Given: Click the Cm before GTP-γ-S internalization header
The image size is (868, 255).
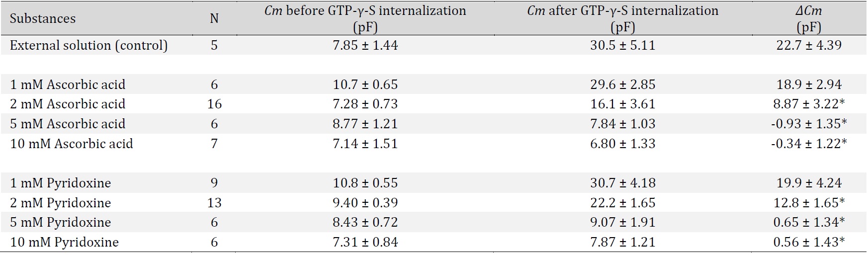Looking at the screenshot, I should click(x=365, y=18).
